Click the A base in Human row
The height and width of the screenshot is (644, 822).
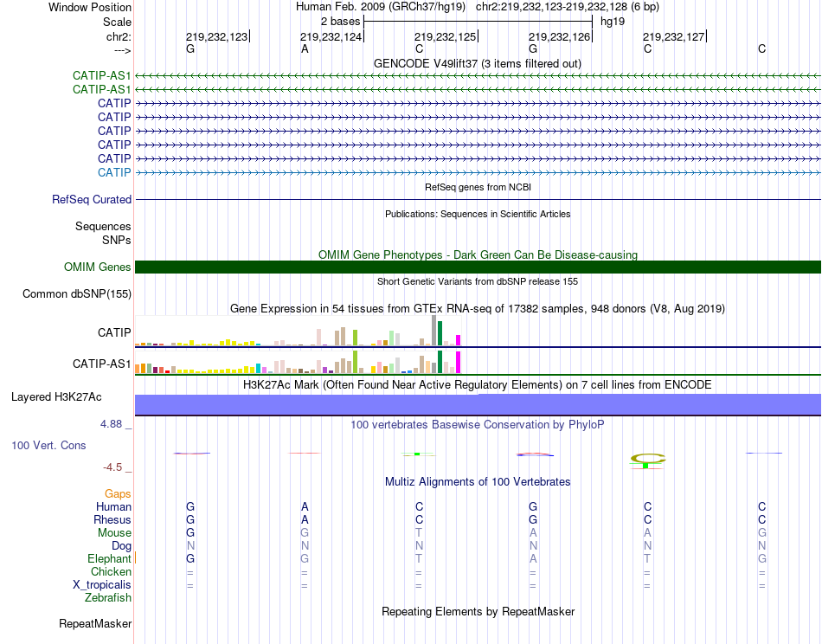tap(305, 506)
